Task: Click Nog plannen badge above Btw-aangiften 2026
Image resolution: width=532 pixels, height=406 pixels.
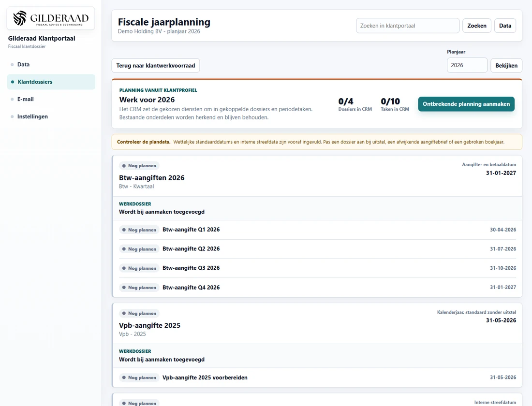Action: tap(139, 166)
